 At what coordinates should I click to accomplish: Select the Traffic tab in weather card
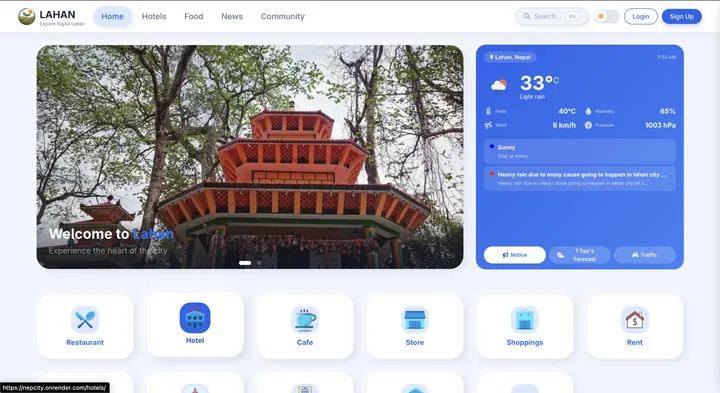pos(645,255)
